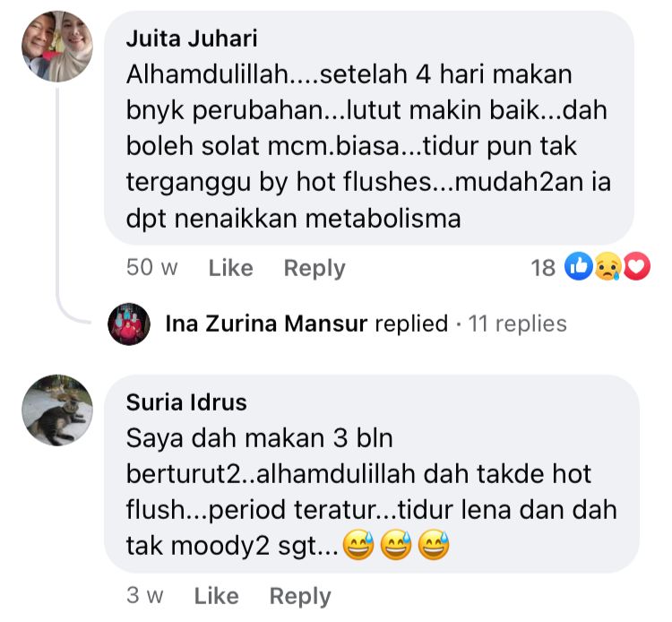The width and height of the screenshot is (672, 622).
Task: Open Juita Juhari's profile name link
Action: tap(192, 39)
